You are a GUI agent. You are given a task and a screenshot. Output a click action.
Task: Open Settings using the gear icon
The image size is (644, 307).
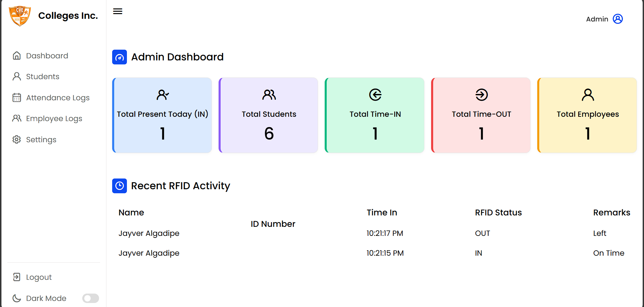(16, 139)
